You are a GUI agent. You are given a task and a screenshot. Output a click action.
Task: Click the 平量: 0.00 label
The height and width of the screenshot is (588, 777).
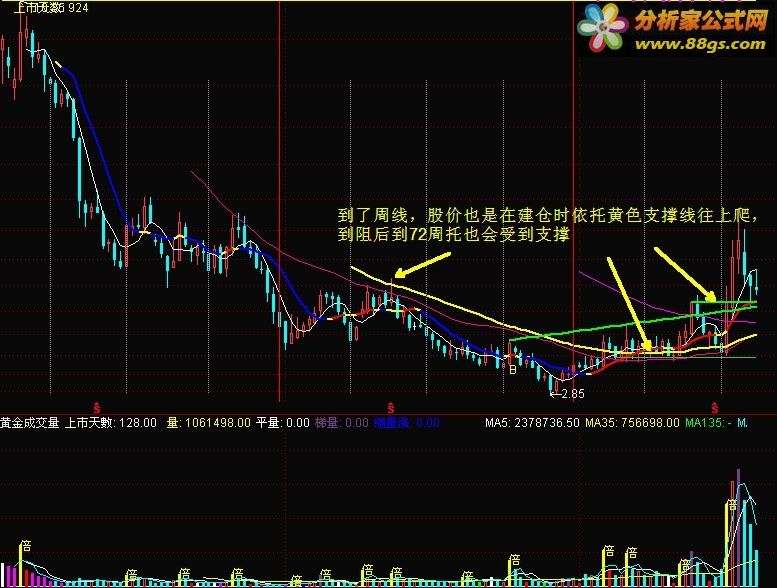tap(282, 423)
